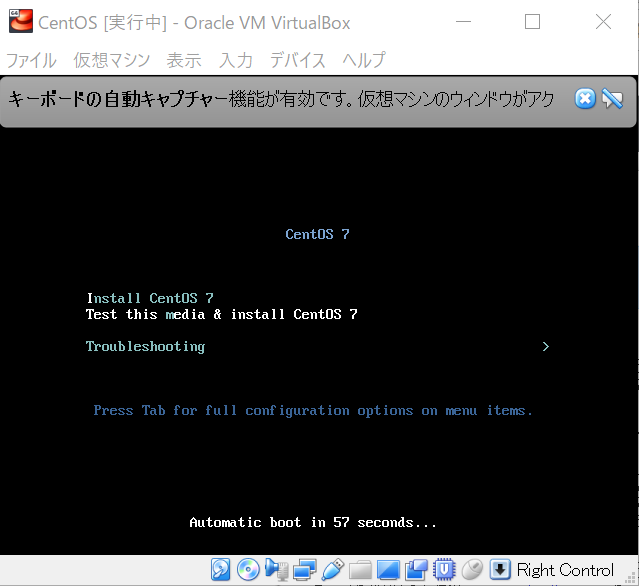Click the shared folders status icon
This screenshot has height=586, width=639.
(360, 569)
